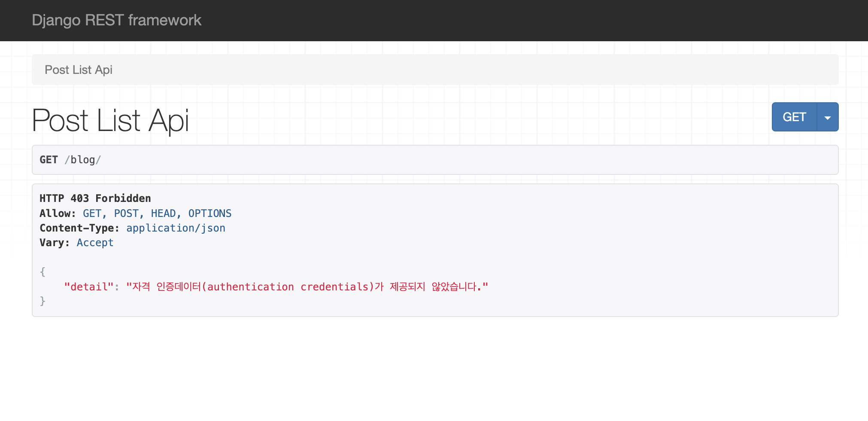Send request with the blue GET button
This screenshot has height=421, width=868.
click(794, 117)
